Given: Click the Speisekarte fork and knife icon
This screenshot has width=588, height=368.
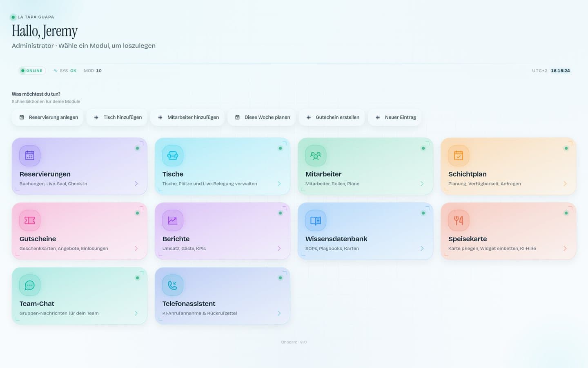Looking at the screenshot, I should coord(459,220).
